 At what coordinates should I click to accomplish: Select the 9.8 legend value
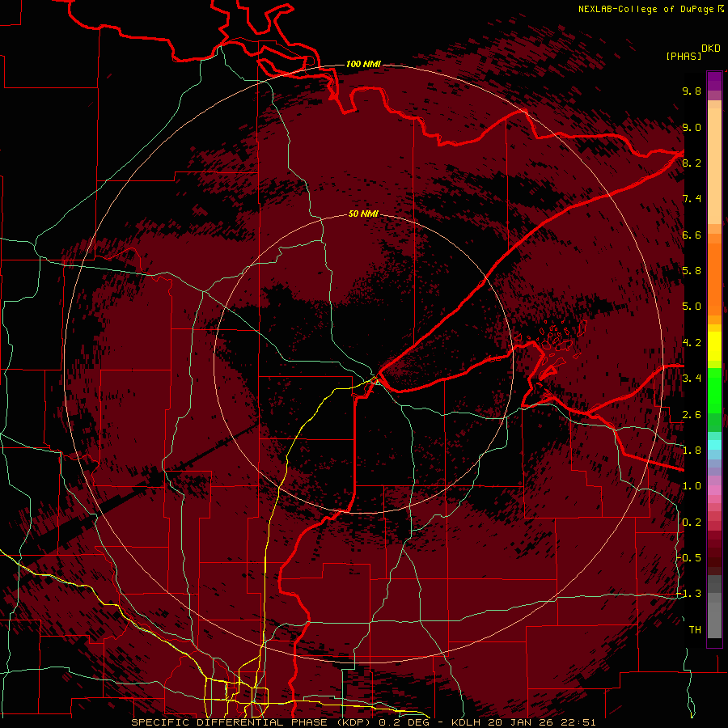(692, 91)
